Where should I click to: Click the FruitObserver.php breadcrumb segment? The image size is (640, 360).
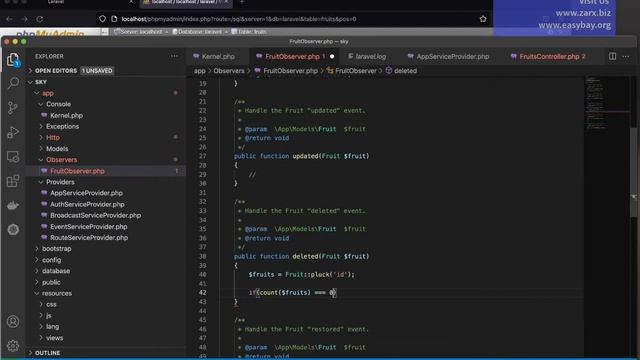pos(286,71)
